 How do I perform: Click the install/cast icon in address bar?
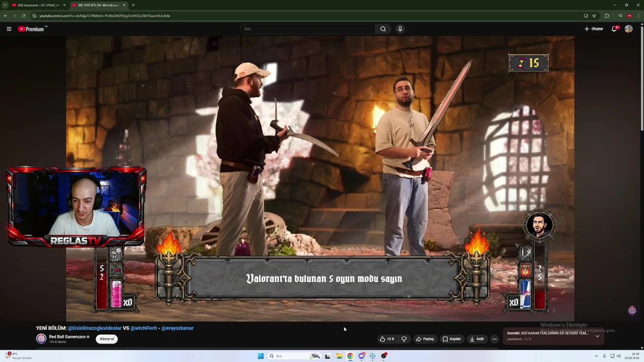(x=586, y=16)
